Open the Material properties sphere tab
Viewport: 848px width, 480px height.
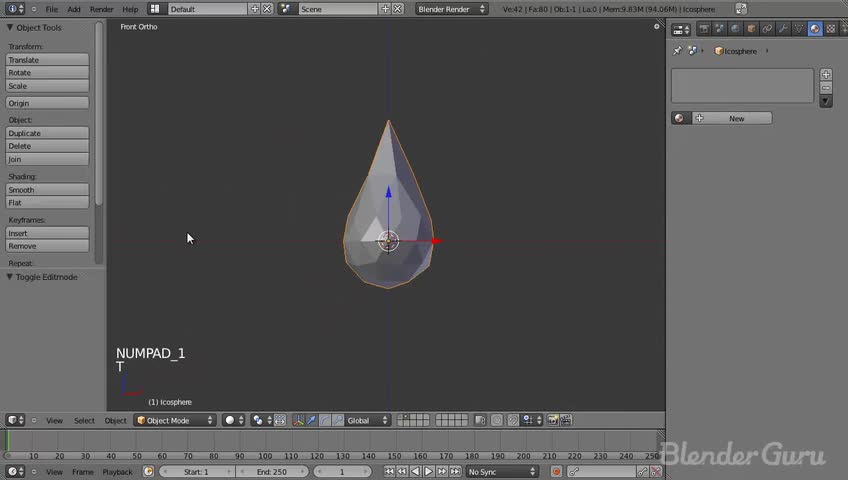point(814,29)
